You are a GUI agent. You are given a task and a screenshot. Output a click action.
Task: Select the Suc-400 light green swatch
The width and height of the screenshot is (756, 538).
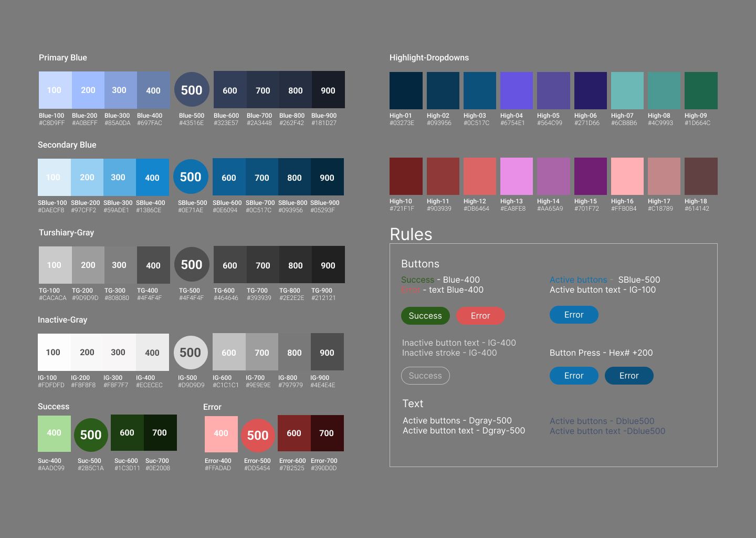(x=54, y=433)
